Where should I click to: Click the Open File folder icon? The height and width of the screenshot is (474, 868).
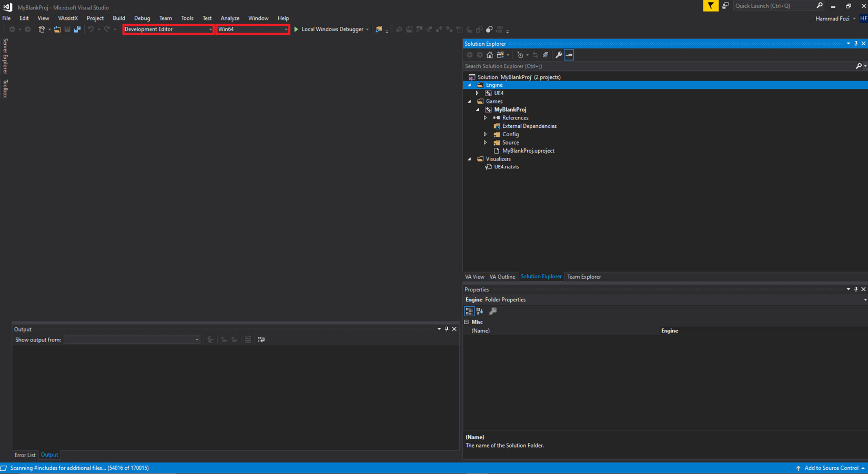[57, 29]
